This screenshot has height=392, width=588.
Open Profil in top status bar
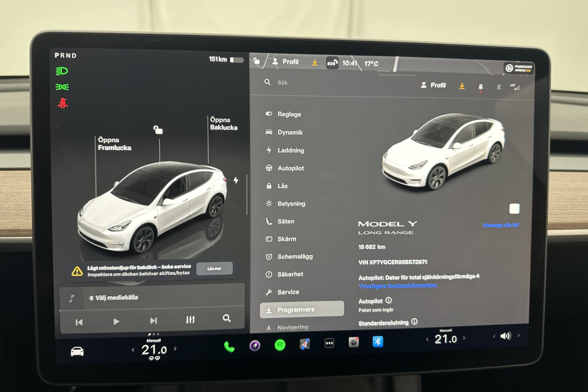285,62
